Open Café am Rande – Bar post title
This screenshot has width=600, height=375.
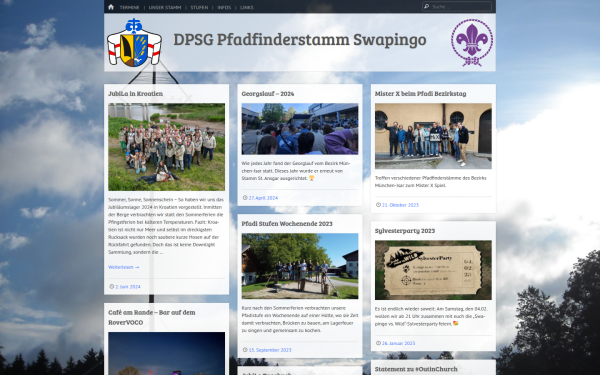[152, 317]
